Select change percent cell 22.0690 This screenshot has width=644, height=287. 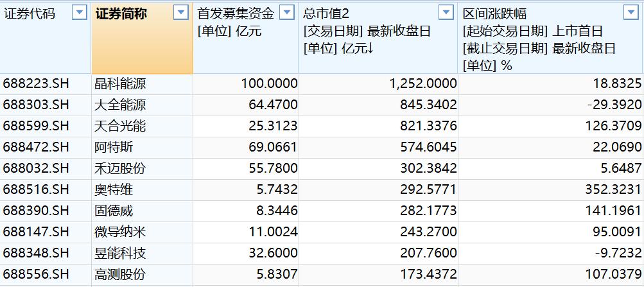click(551, 148)
